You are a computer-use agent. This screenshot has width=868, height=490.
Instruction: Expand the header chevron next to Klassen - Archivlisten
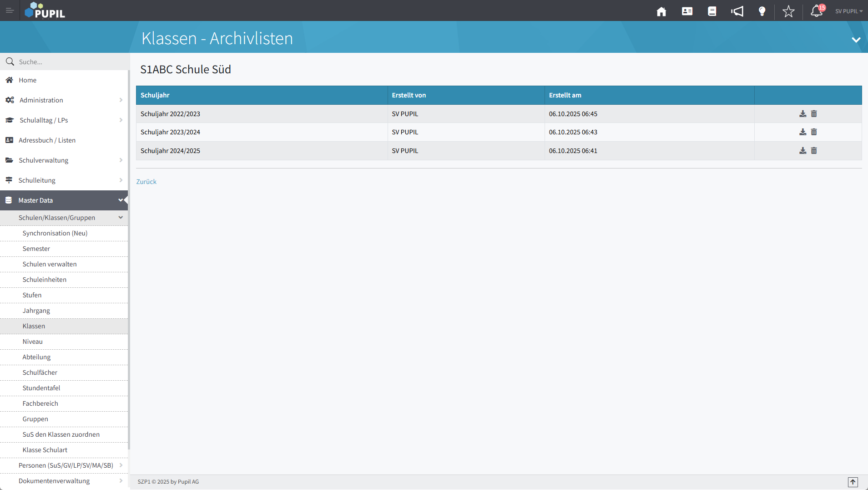[856, 40]
